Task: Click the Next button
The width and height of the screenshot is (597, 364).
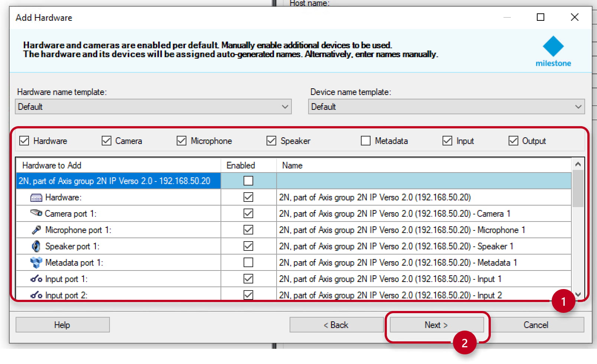Action: pyautogui.click(x=437, y=325)
